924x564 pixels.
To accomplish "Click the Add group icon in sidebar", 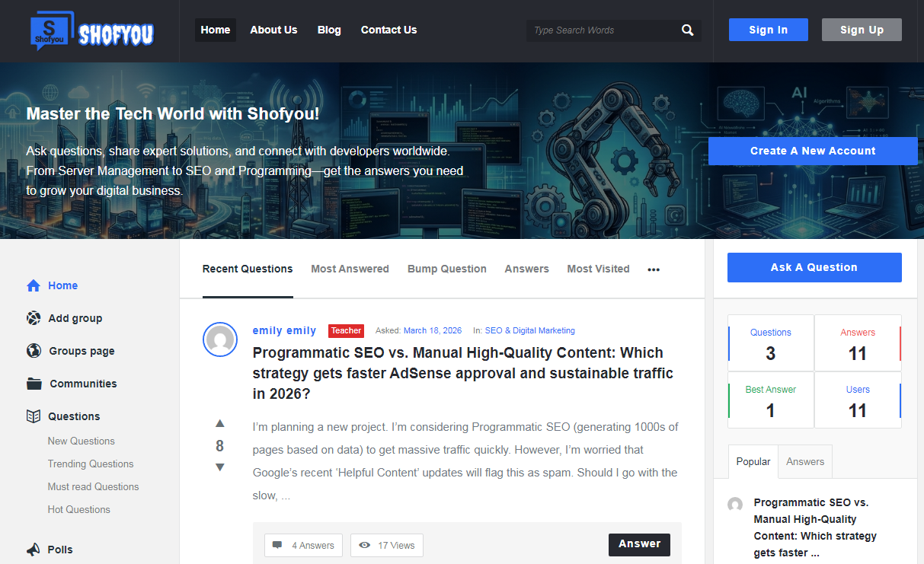I will (34, 318).
